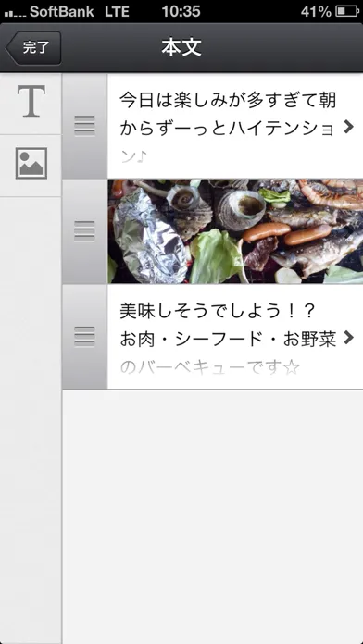Select the barbecue food photo
The image size is (363, 644).
click(235, 231)
